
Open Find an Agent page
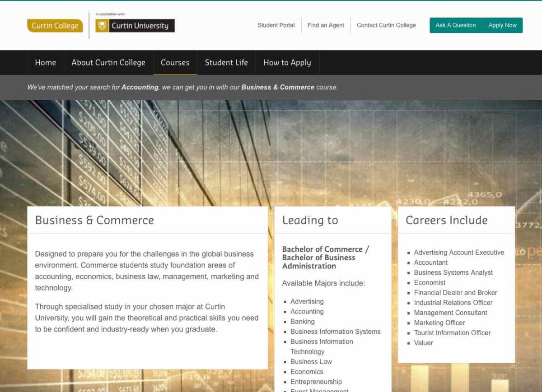[326, 25]
